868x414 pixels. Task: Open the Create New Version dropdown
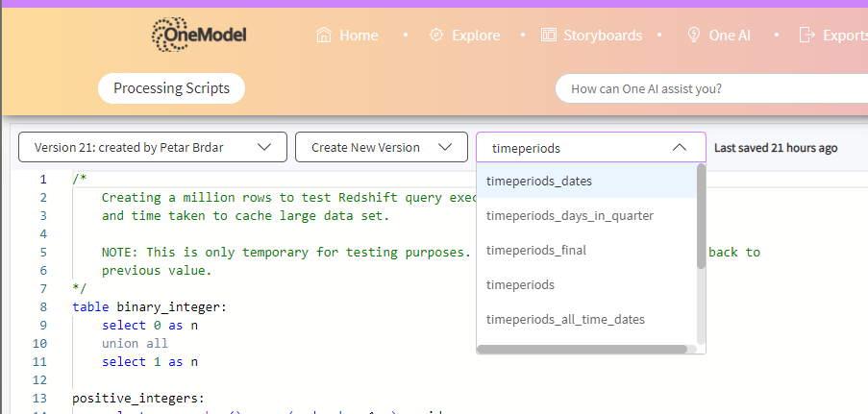click(382, 147)
